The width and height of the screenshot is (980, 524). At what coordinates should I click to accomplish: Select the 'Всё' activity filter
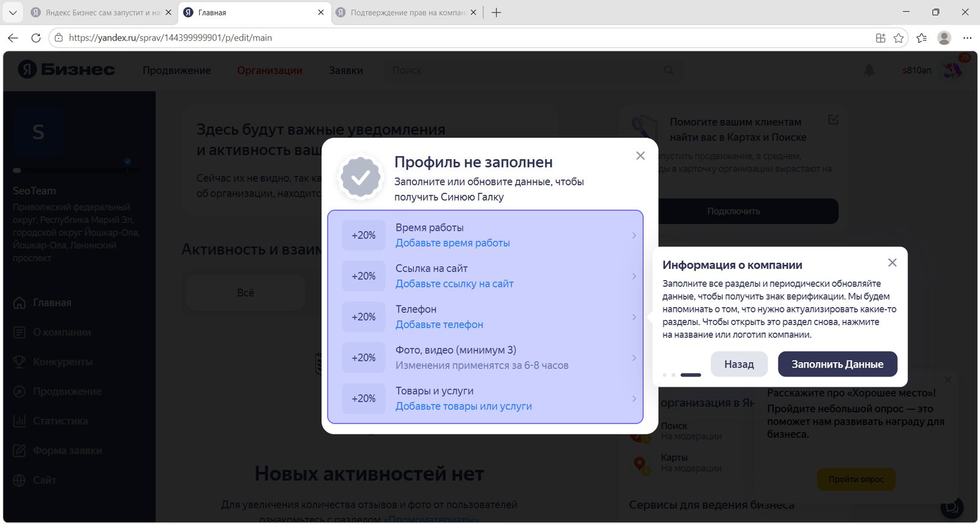coord(245,293)
